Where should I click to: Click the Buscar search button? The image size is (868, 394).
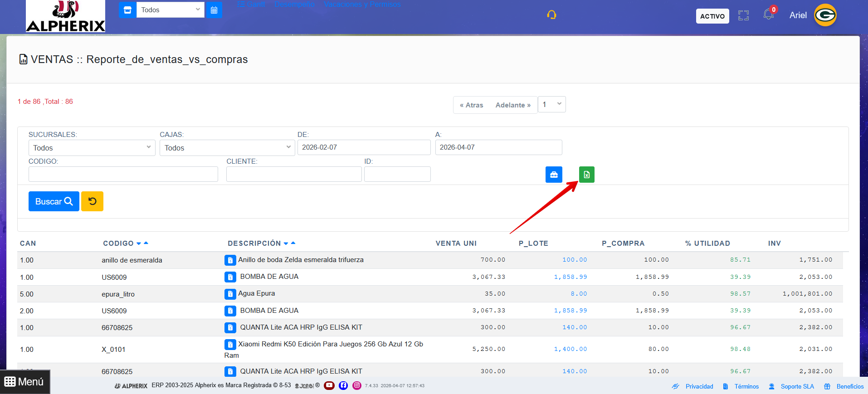(54, 201)
